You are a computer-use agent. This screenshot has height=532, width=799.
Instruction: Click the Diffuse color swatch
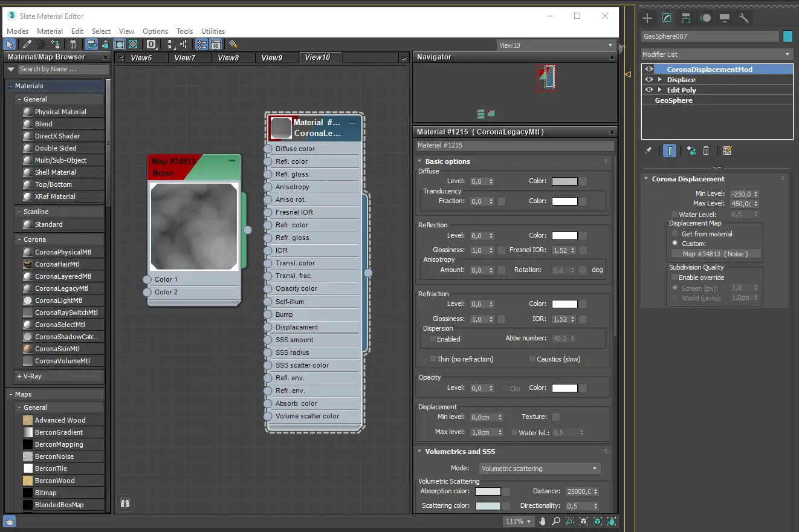[x=564, y=181]
